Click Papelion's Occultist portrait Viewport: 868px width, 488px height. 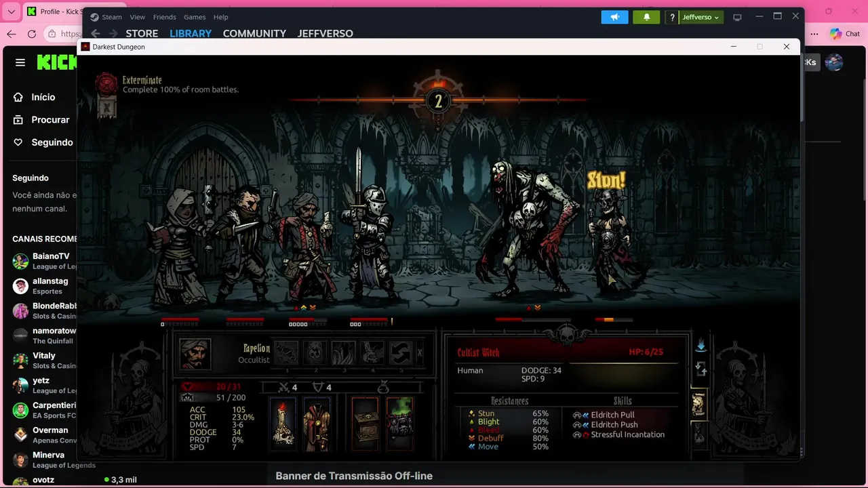(x=195, y=354)
